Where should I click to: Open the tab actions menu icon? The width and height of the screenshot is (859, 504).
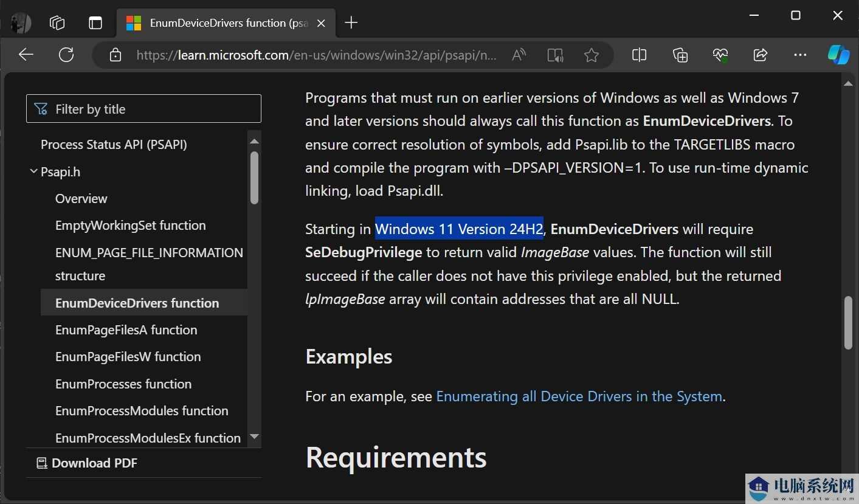95,23
